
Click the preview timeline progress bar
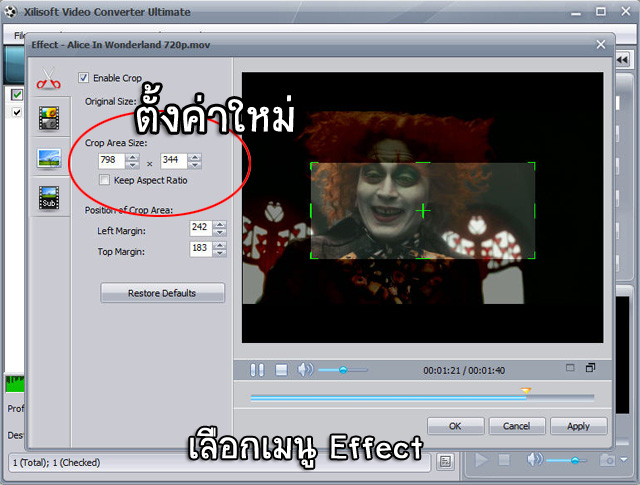(x=422, y=398)
